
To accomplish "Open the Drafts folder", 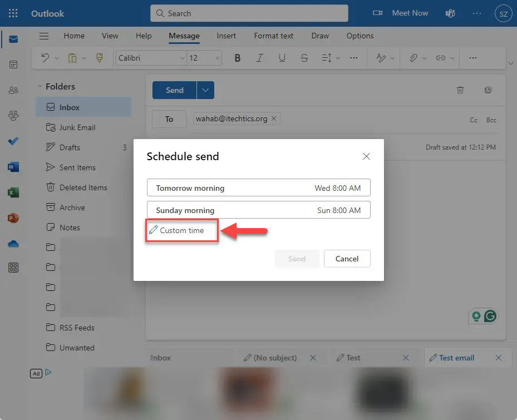I will [70, 147].
